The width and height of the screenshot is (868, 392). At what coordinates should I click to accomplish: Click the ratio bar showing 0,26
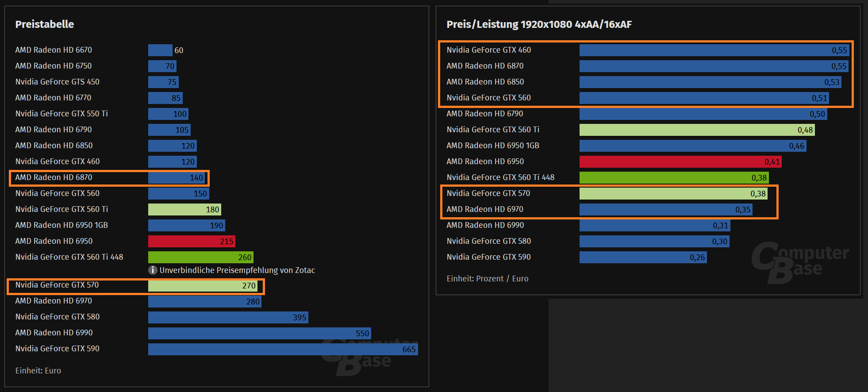(643, 257)
